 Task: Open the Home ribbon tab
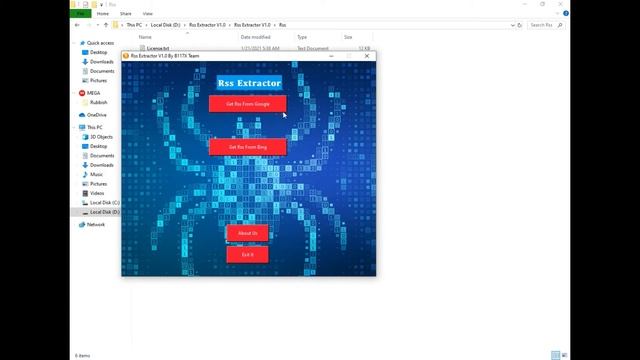tap(103, 13)
